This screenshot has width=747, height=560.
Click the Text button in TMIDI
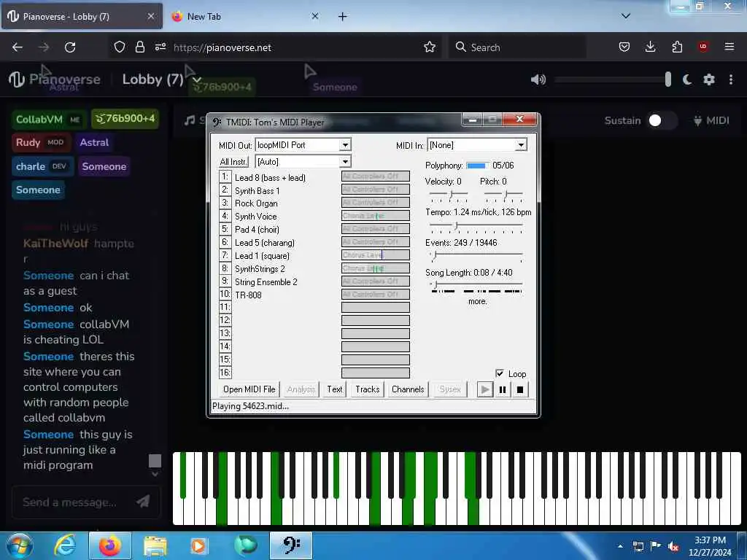[334, 389]
